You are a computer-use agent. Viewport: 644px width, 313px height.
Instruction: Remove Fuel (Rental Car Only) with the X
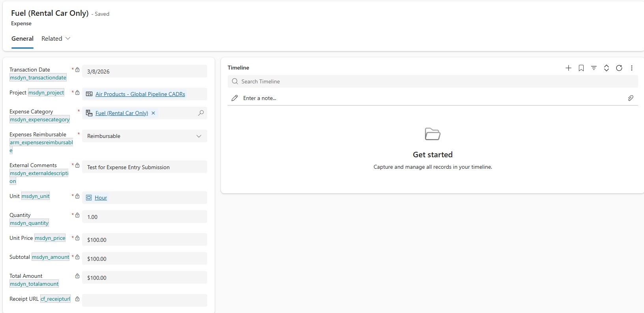click(153, 113)
